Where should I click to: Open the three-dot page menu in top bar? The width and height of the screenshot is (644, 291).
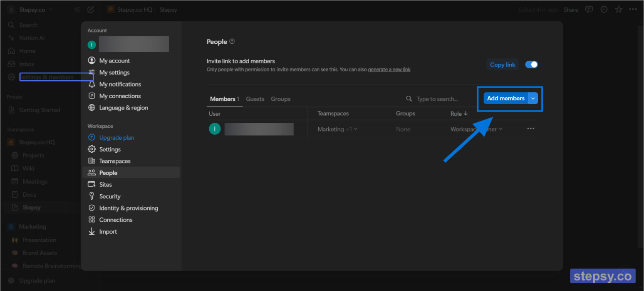pos(633,9)
